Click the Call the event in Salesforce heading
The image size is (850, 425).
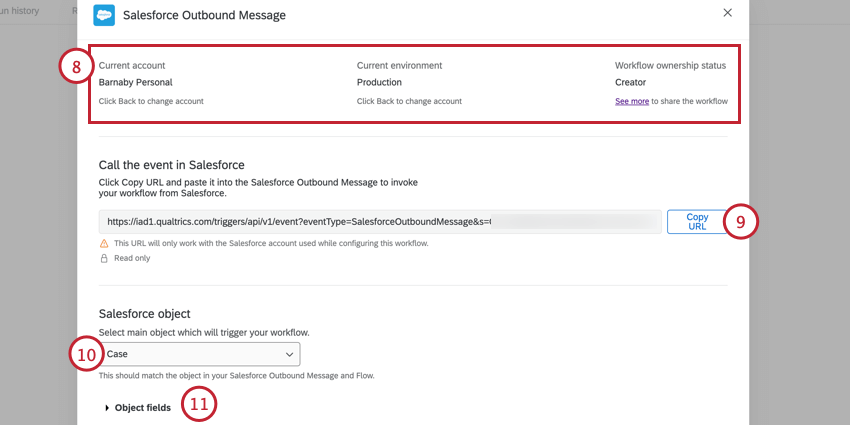pos(171,164)
